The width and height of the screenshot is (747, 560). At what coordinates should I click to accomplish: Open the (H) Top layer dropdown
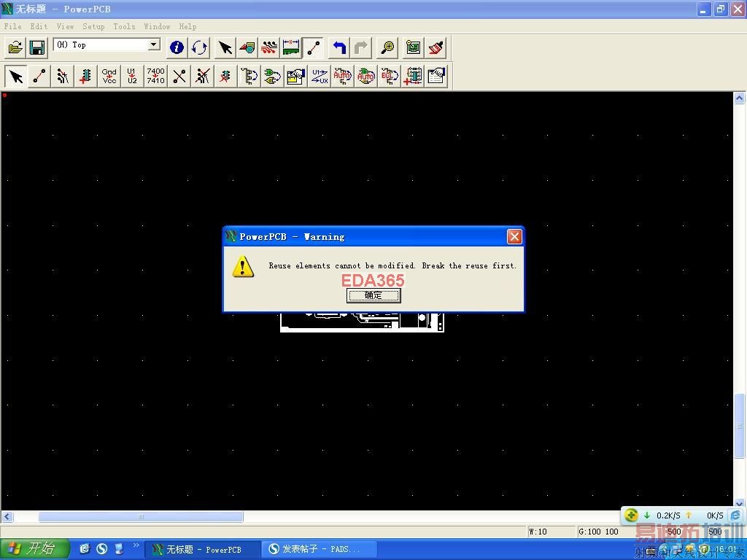(x=153, y=44)
